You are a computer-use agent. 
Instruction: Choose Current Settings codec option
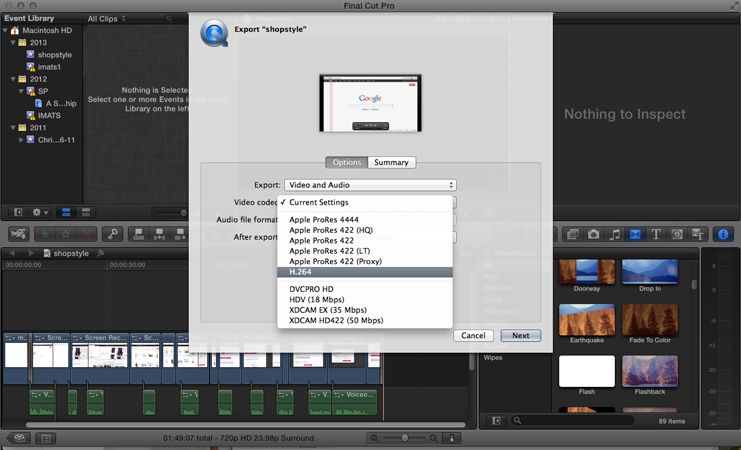(x=365, y=202)
